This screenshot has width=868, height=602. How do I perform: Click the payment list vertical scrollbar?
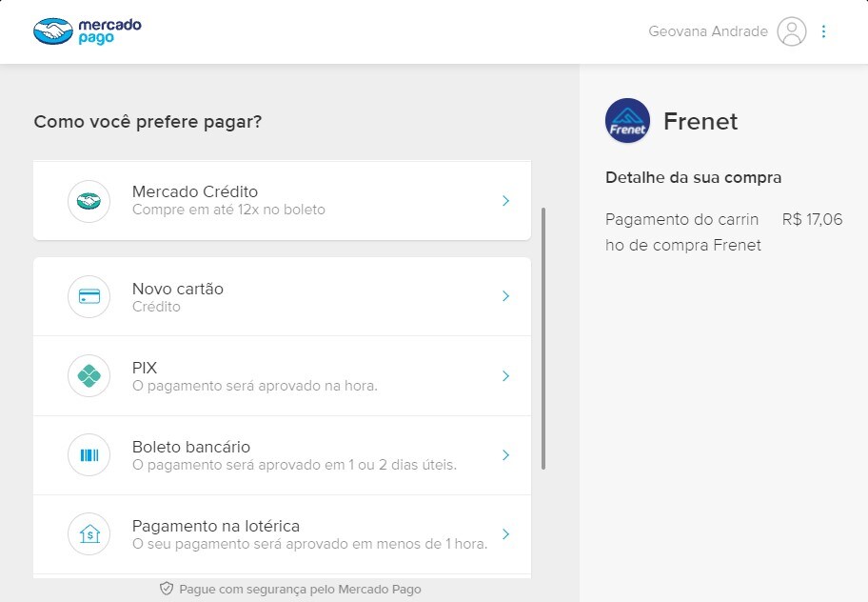click(543, 338)
